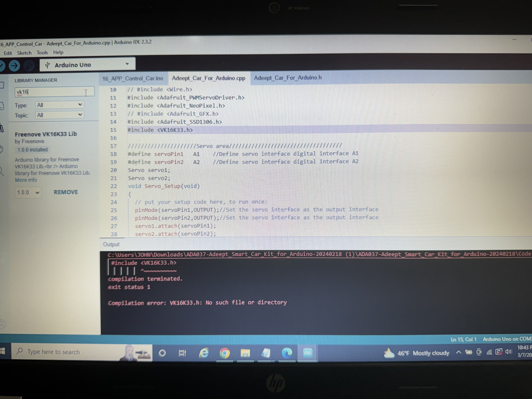Show hidden system tray icons chevron

pos(458,352)
